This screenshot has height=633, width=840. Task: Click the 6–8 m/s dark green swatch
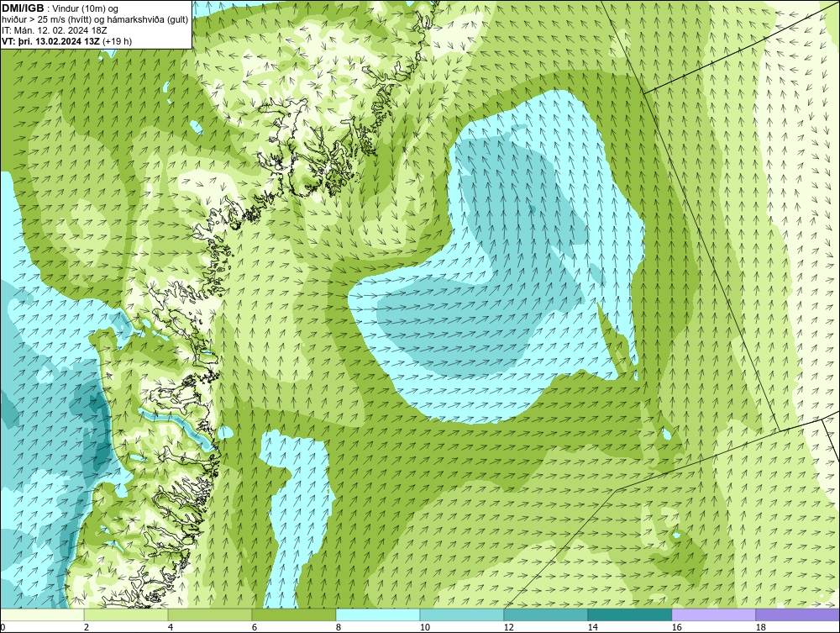294,615
